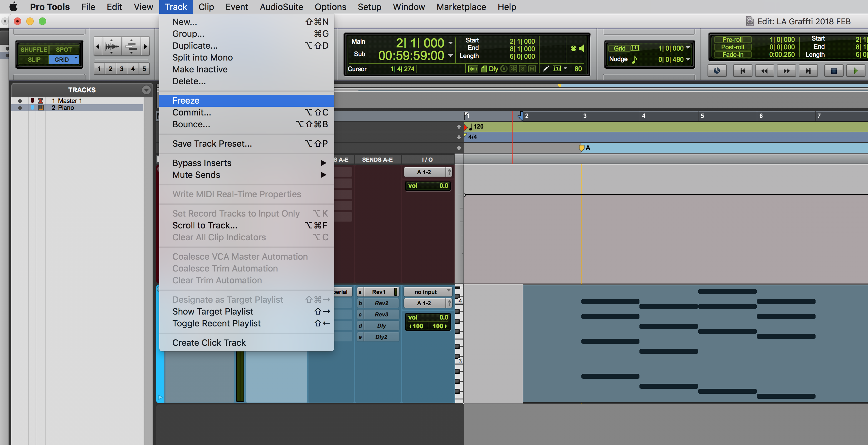Enable Spot edit mode

pyautogui.click(x=64, y=50)
